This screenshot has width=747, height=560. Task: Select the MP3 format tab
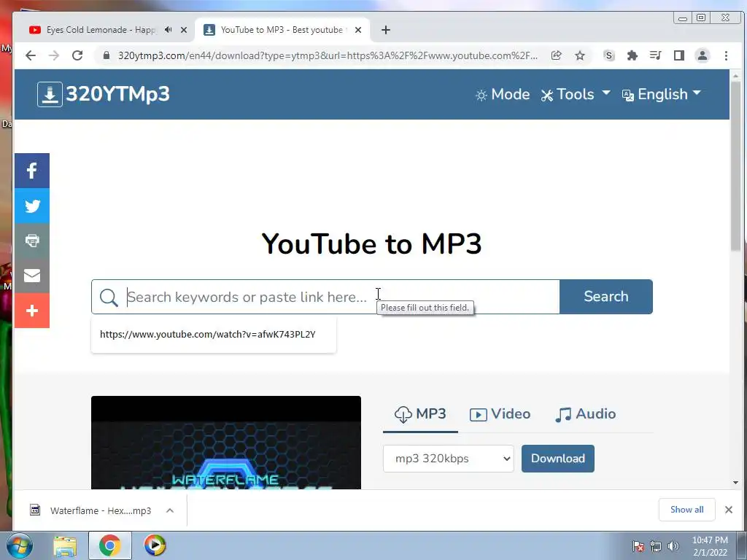420,414
